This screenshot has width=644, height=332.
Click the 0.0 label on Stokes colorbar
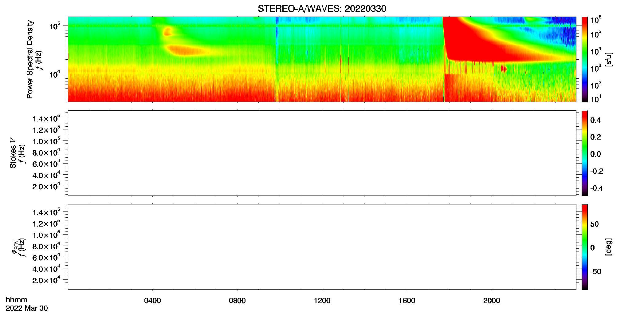595,154
